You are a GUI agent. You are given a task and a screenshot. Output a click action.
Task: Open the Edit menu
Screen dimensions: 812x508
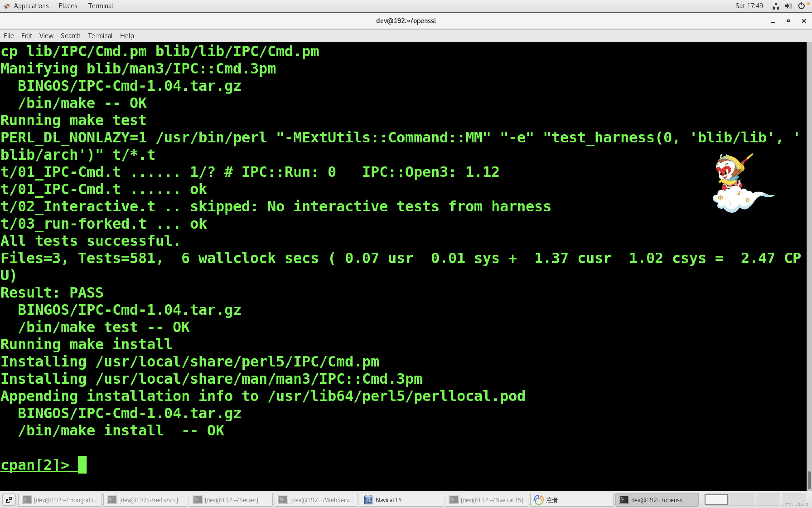point(27,36)
